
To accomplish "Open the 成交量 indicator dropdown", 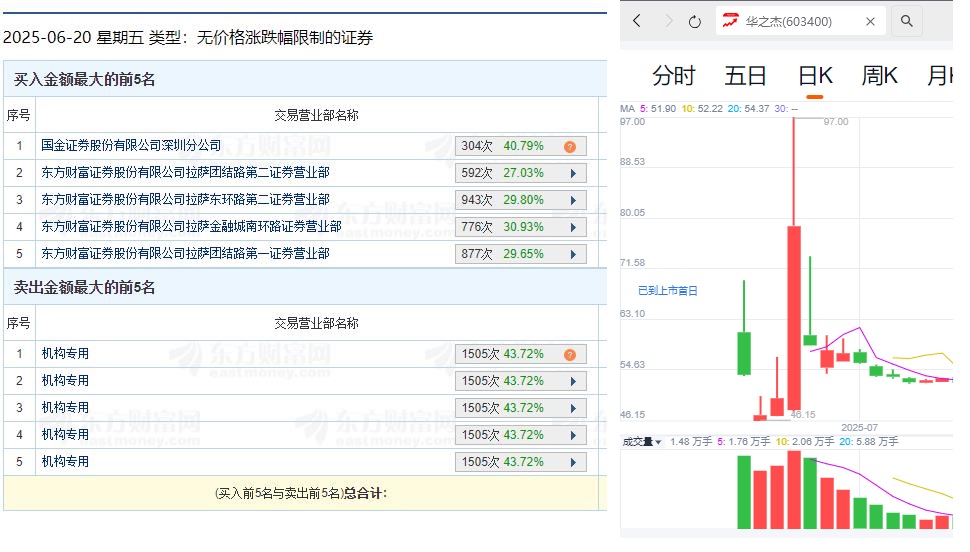I will click(642, 442).
